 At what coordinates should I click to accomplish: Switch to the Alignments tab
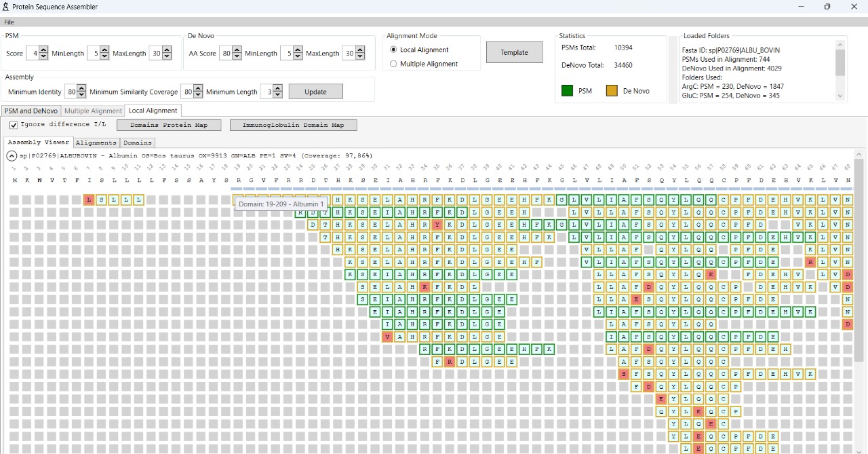[x=96, y=143]
